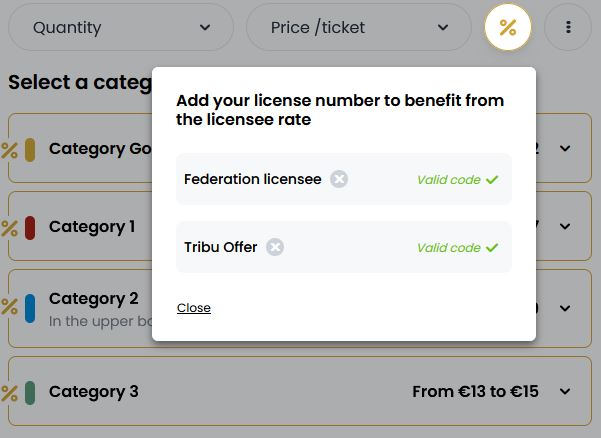The image size is (601, 438).
Task: Click percent icon beside Category Gold
Action: point(9,150)
